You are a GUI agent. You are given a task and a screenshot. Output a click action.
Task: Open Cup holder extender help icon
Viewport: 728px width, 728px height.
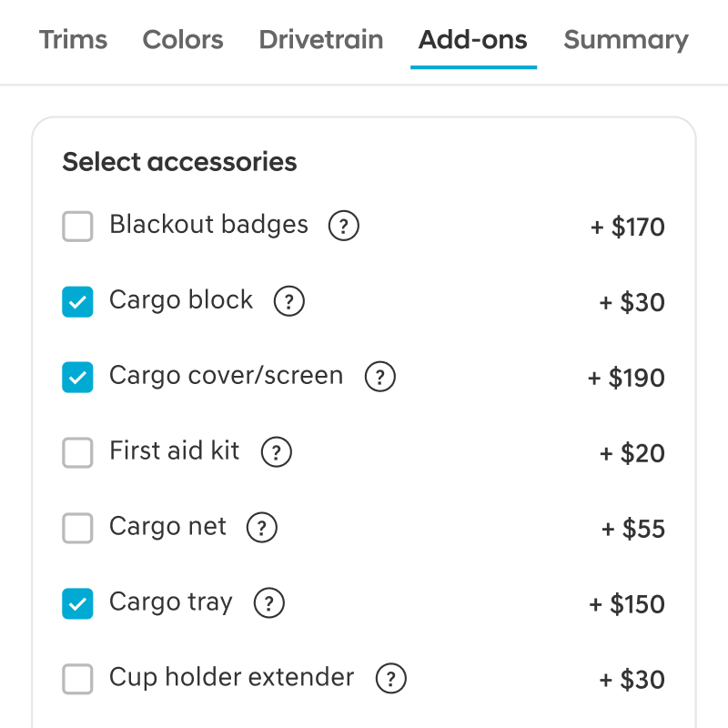click(391, 679)
